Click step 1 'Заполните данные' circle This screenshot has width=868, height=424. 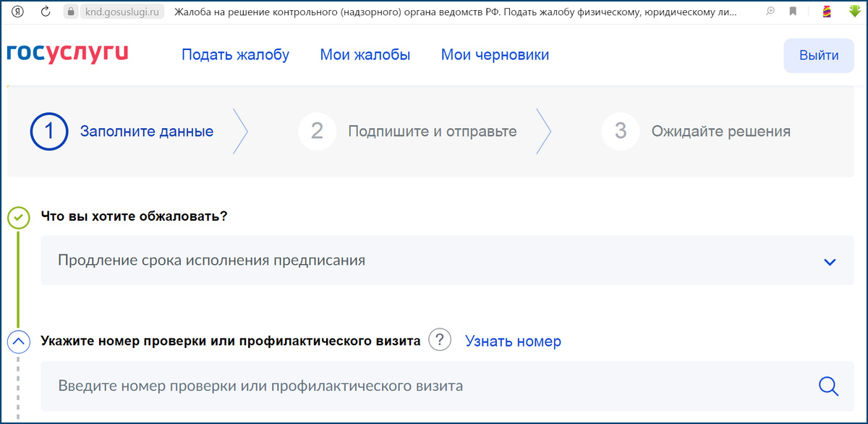[48, 131]
